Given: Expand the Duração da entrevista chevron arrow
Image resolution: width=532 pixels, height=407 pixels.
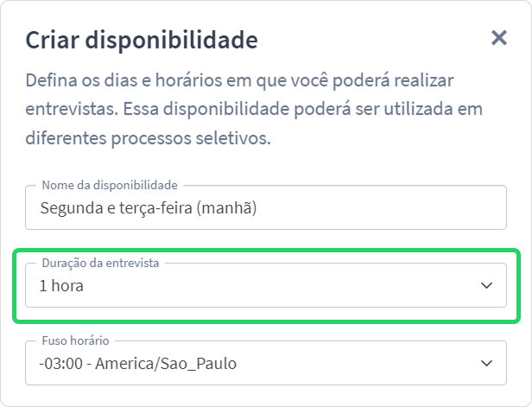Looking at the screenshot, I should point(486,285).
